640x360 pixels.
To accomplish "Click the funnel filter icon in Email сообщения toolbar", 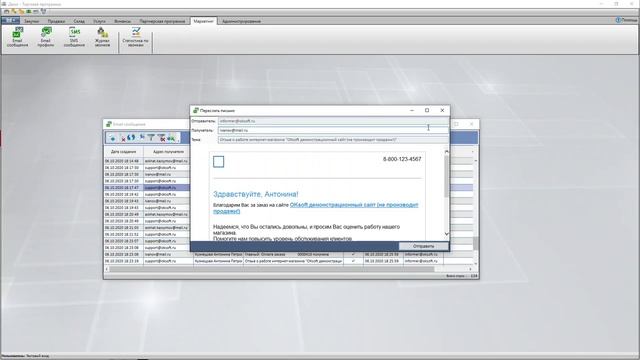I will pyautogui.click(x=151, y=138).
